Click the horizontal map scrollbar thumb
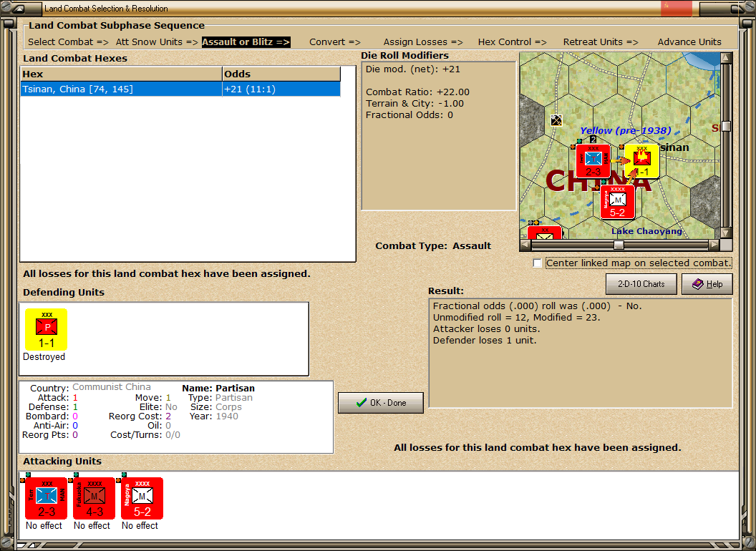The image size is (756, 551). pyautogui.click(x=619, y=245)
